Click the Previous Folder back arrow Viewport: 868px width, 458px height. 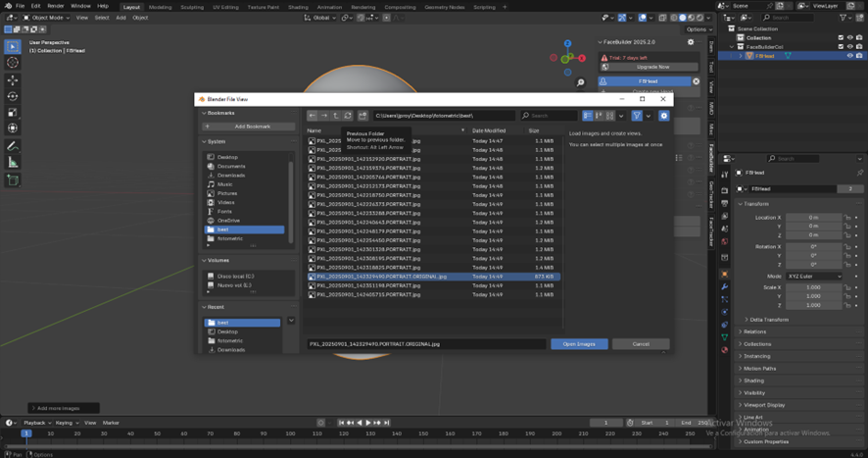click(x=313, y=116)
